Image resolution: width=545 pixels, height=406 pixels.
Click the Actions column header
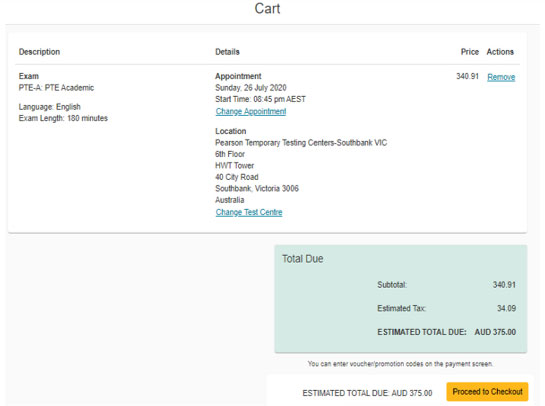(x=500, y=52)
